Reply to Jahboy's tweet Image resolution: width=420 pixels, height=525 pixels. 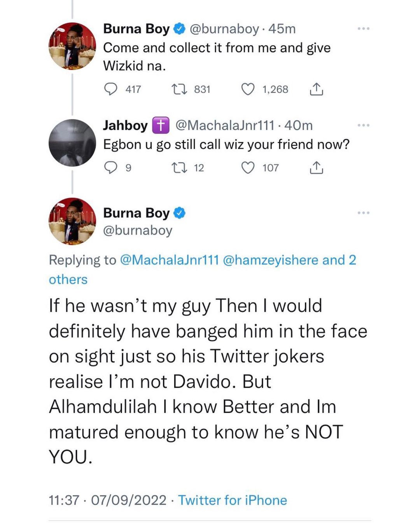click(111, 168)
